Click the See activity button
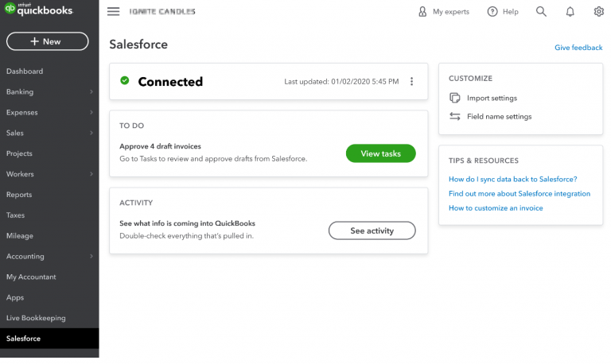 (x=372, y=230)
